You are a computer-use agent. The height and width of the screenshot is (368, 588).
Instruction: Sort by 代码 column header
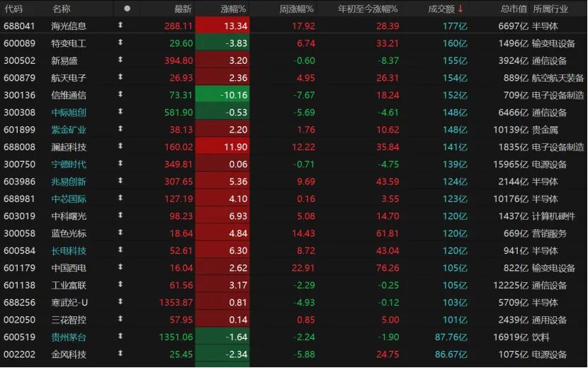coord(13,9)
